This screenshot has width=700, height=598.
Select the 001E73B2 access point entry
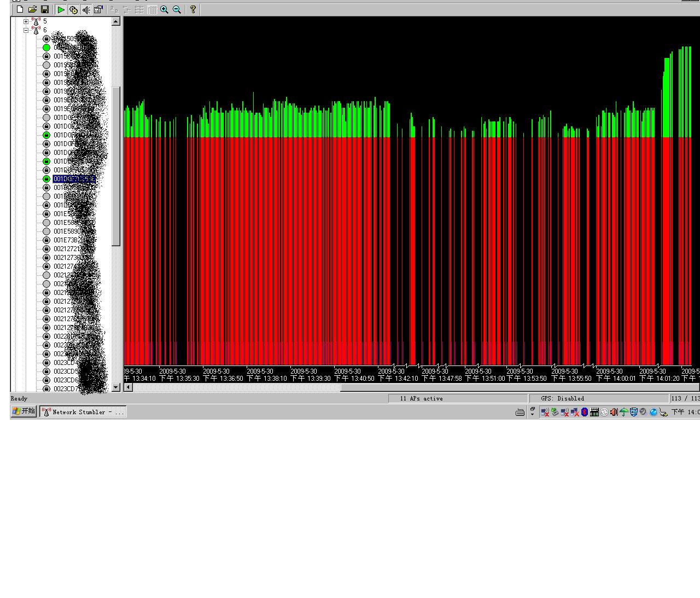click(x=68, y=240)
